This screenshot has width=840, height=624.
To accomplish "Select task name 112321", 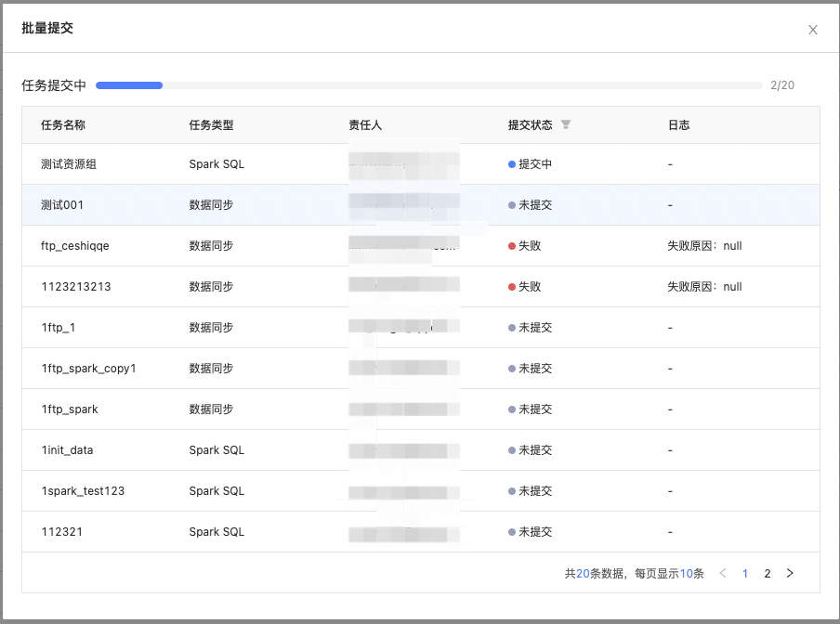I will click(x=62, y=532).
